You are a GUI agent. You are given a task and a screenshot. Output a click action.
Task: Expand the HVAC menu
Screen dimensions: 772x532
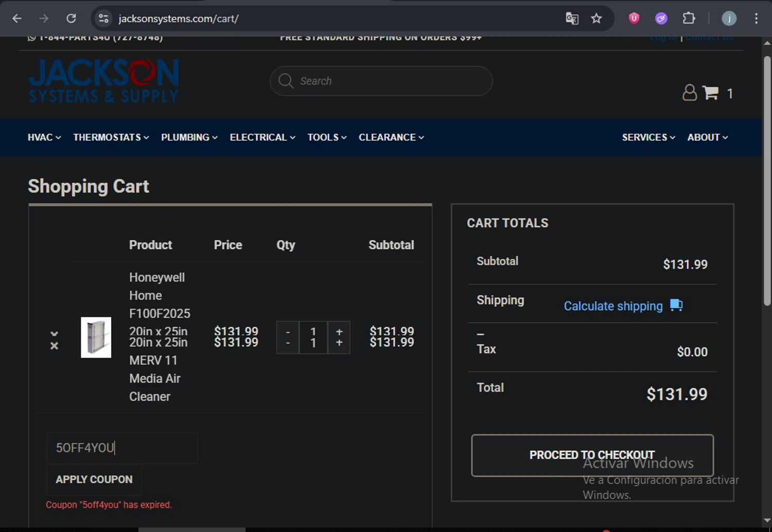coord(44,137)
